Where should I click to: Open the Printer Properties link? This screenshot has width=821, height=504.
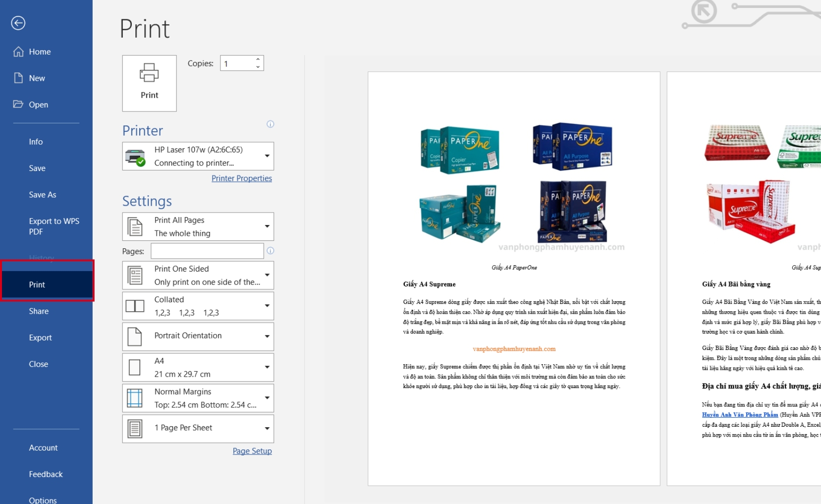(x=242, y=178)
